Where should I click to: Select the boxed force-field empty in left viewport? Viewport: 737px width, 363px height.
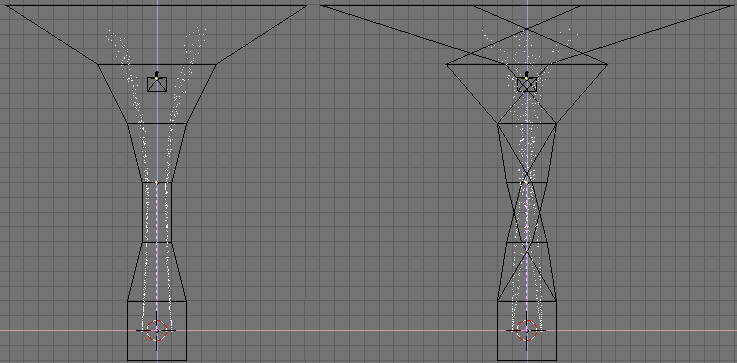coord(157,83)
